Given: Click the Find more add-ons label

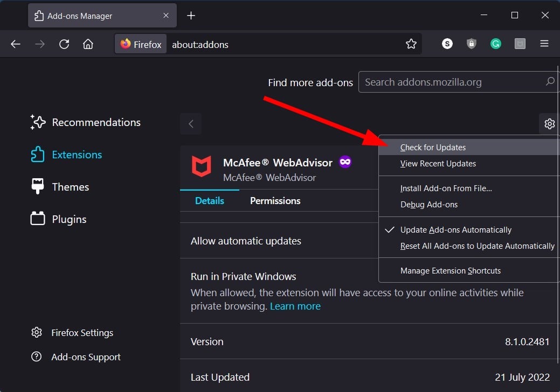Looking at the screenshot, I should pyautogui.click(x=310, y=82).
